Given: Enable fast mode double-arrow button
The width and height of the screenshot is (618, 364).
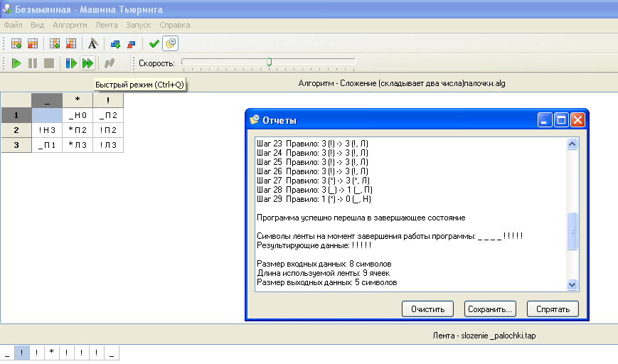Looking at the screenshot, I should (x=87, y=63).
